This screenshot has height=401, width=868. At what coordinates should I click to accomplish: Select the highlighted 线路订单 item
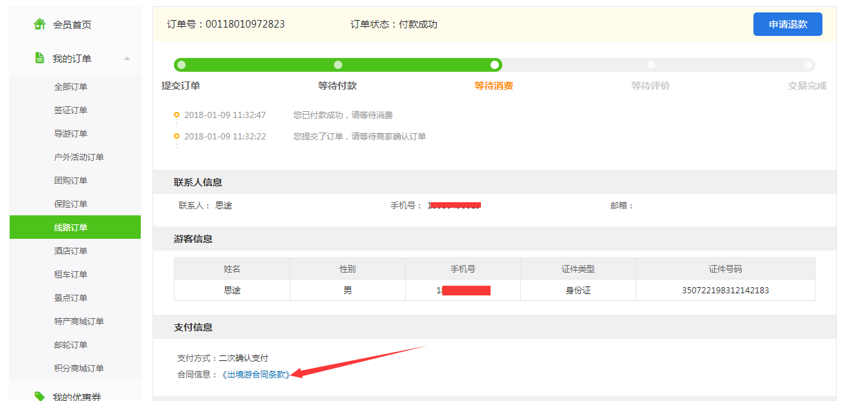point(71,228)
